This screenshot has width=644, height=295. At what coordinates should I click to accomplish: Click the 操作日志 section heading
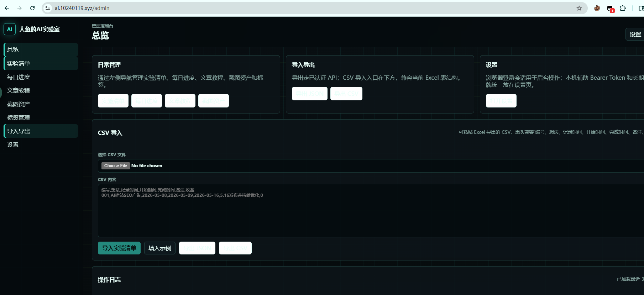coord(109,280)
